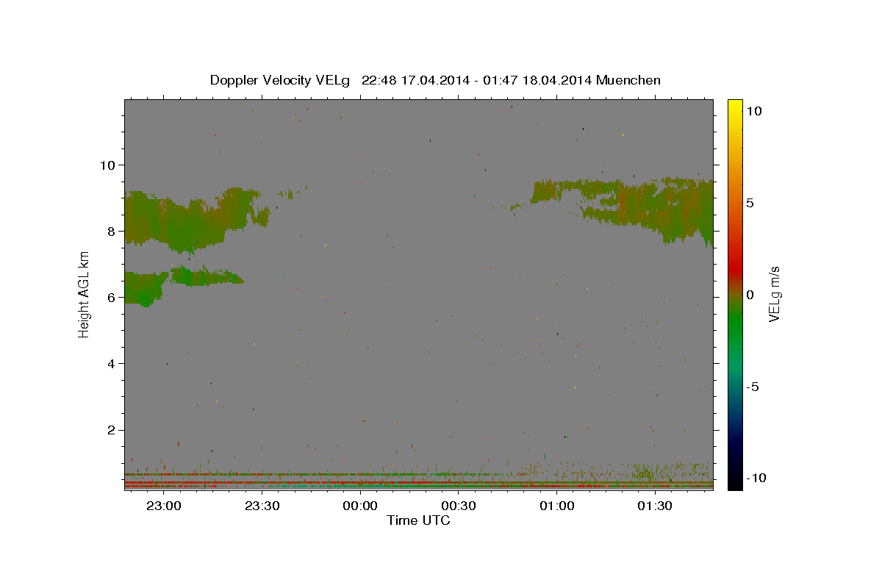Click the 01:30 time tick label
This screenshot has height=588, width=882.
point(655,506)
